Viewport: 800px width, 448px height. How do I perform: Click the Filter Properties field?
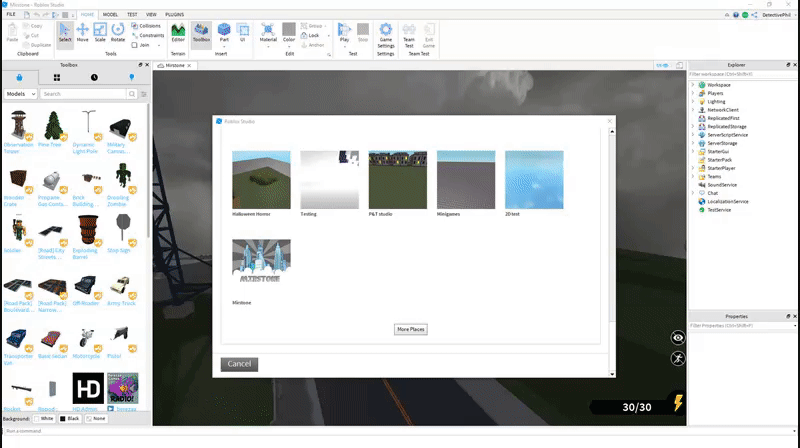coord(742,326)
